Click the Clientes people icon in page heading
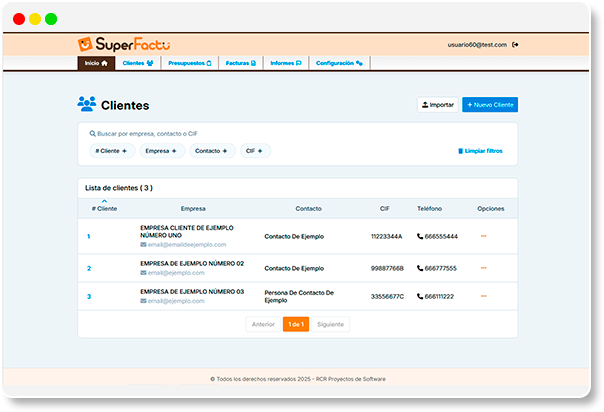 pos(86,104)
